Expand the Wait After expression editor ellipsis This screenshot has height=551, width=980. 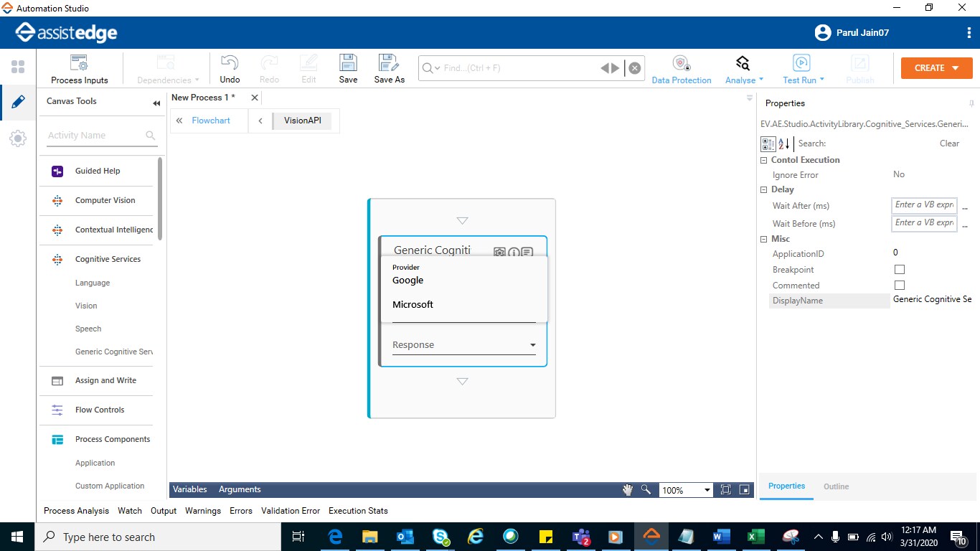point(965,207)
